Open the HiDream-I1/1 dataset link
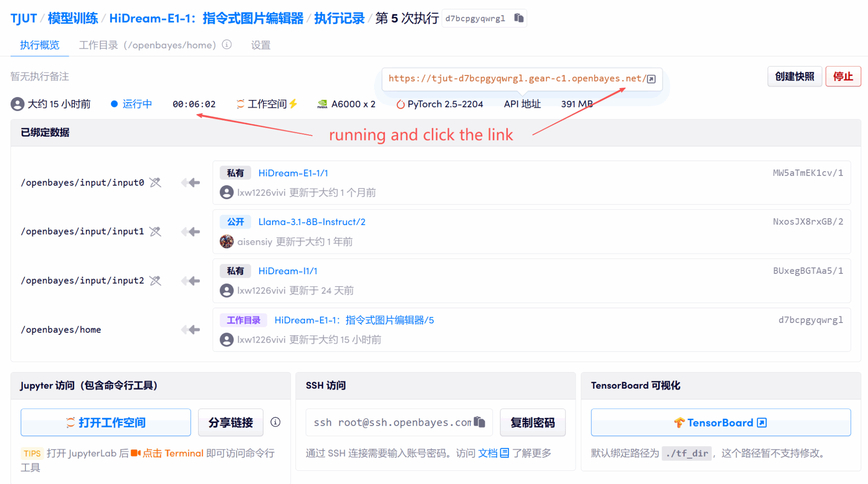 click(288, 271)
